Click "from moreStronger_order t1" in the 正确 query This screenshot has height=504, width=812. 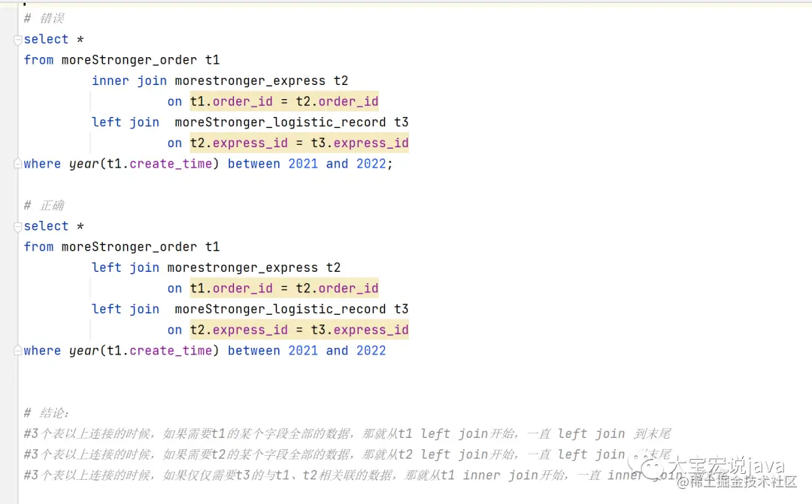tap(122, 247)
